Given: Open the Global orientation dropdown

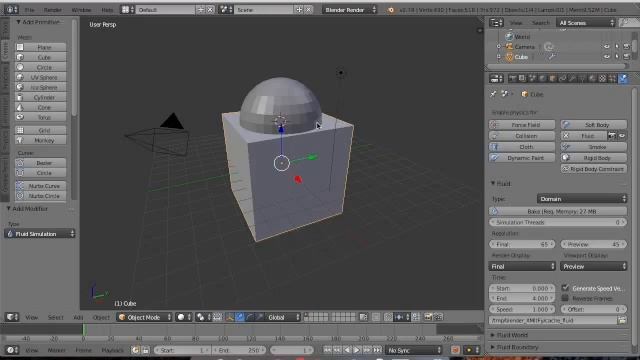Looking at the screenshot, I should pyautogui.click(x=283, y=317).
